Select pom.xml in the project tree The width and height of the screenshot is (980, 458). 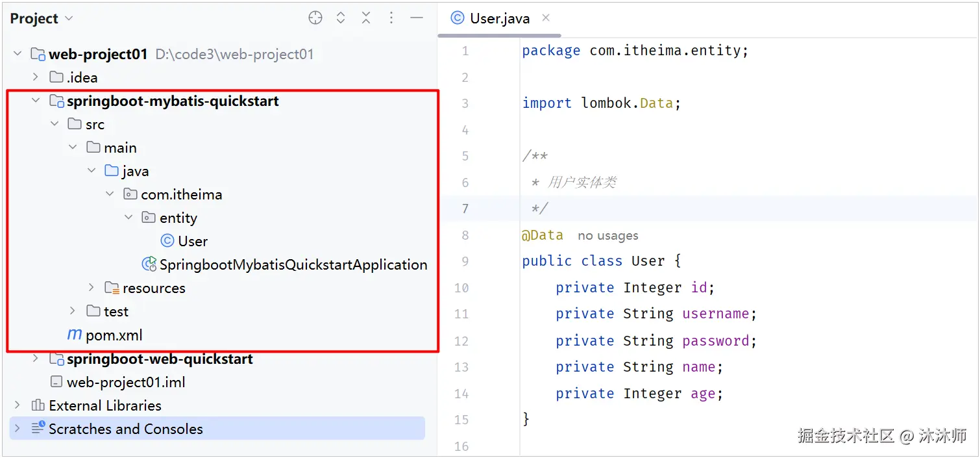[114, 335]
